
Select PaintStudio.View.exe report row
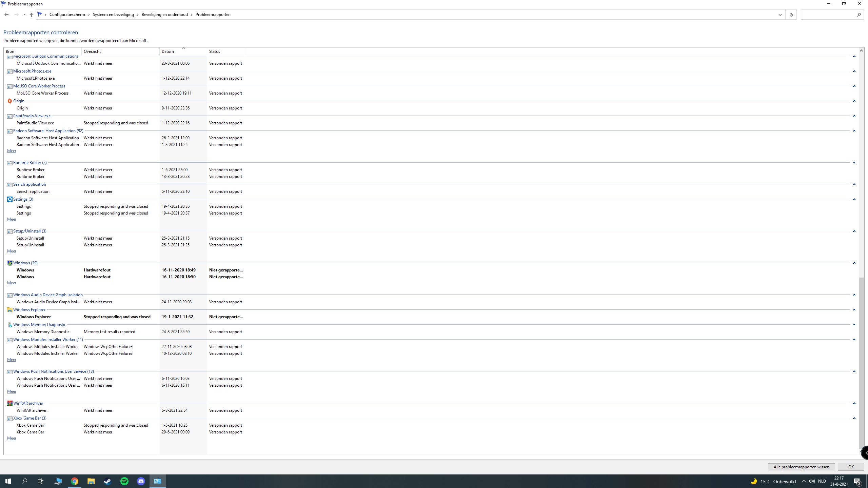click(125, 123)
